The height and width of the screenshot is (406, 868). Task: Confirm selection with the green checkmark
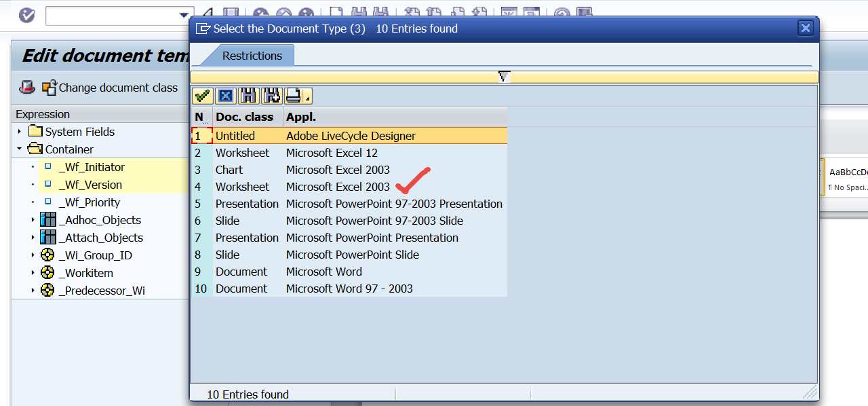202,95
